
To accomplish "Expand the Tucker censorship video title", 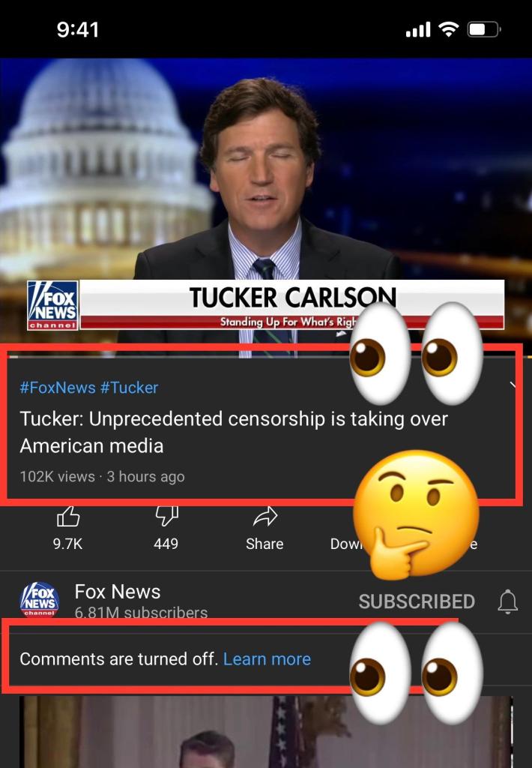I will tap(234, 432).
